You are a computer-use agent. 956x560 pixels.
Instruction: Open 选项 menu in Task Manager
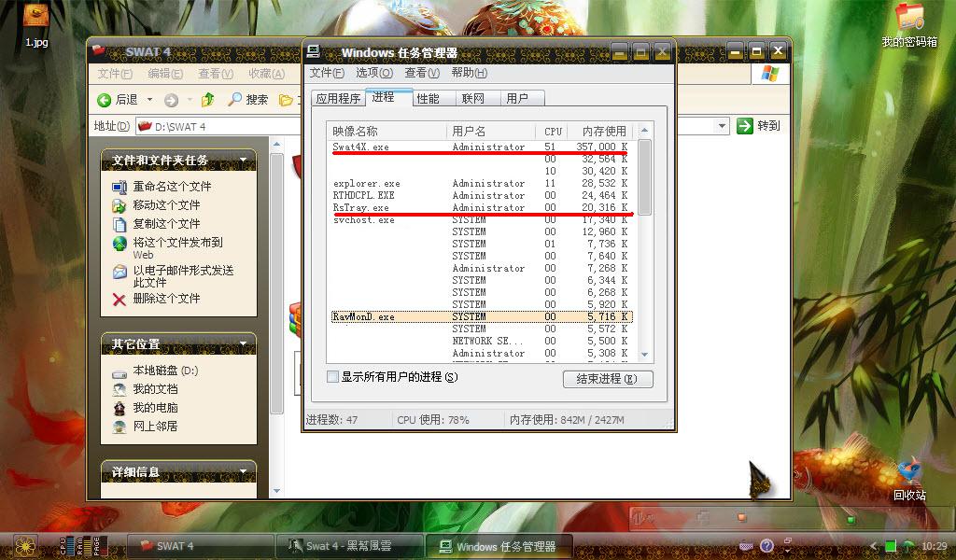(374, 73)
